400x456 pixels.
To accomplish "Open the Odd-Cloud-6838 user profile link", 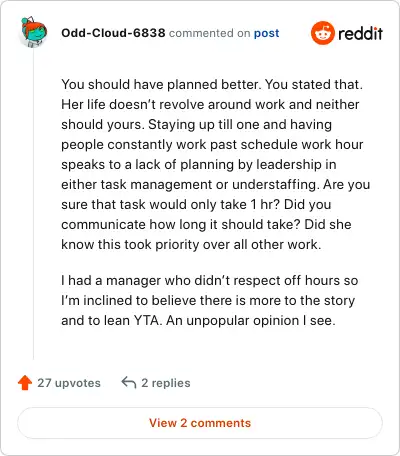I will coord(113,33).
